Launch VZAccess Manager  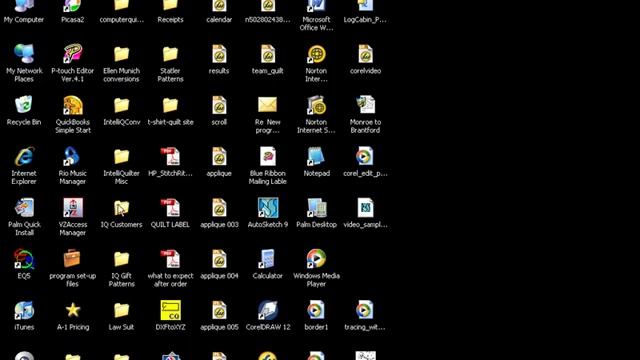tap(73, 208)
